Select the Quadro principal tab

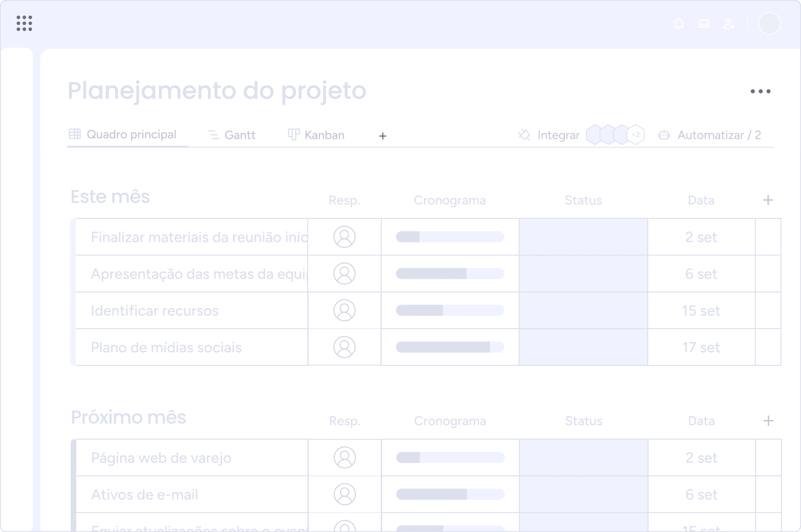[123, 134]
